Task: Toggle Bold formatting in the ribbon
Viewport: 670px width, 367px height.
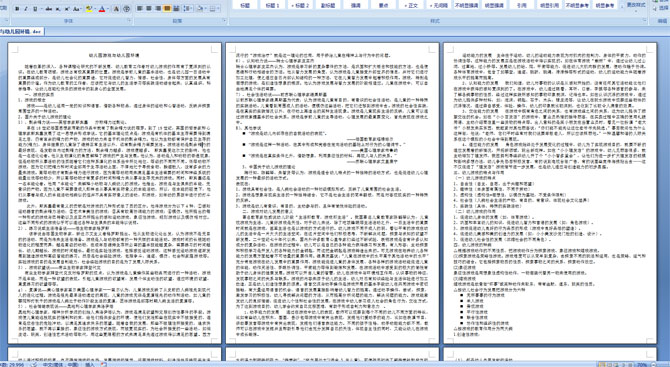Action: (17, 9)
